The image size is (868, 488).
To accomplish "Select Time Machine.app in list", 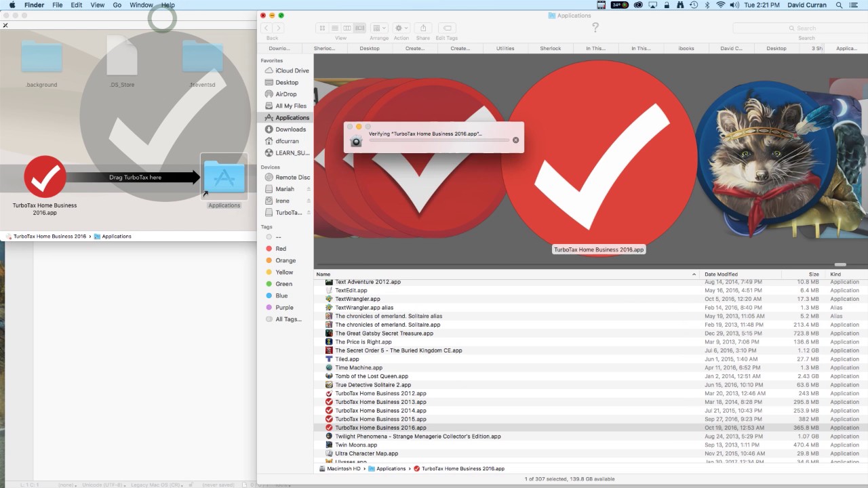I will 591,368.
